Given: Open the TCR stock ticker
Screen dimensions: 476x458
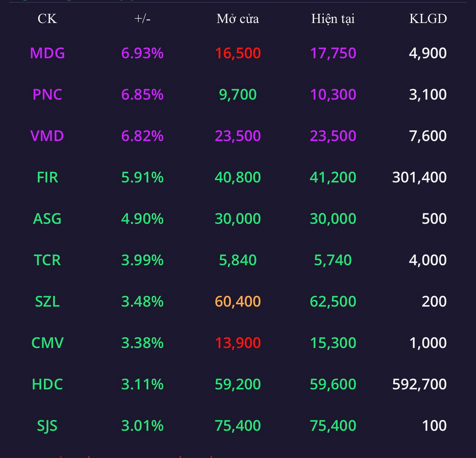Looking at the screenshot, I should (47, 260).
